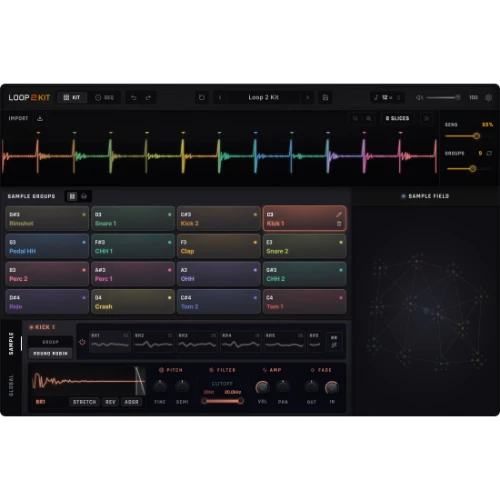Viewport: 500px width, 500px height.
Task: Click the IMPORT label
Action: (x=18, y=118)
